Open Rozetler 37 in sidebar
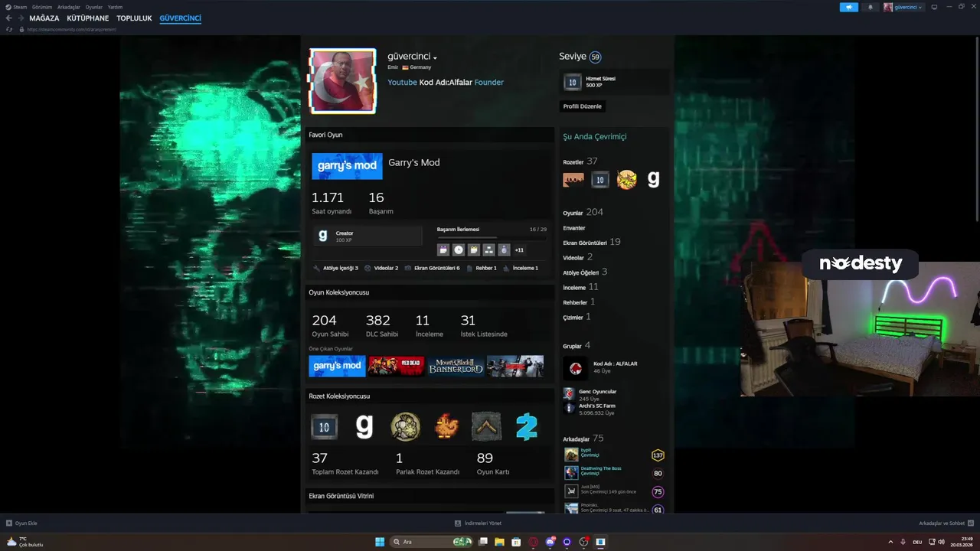The height and width of the screenshot is (551, 980). 580,161
